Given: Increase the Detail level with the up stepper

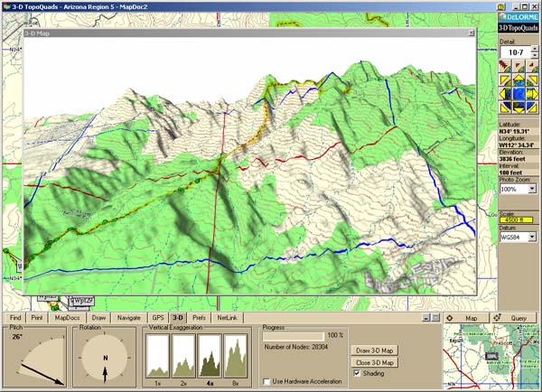Looking at the screenshot, I should (535, 49).
